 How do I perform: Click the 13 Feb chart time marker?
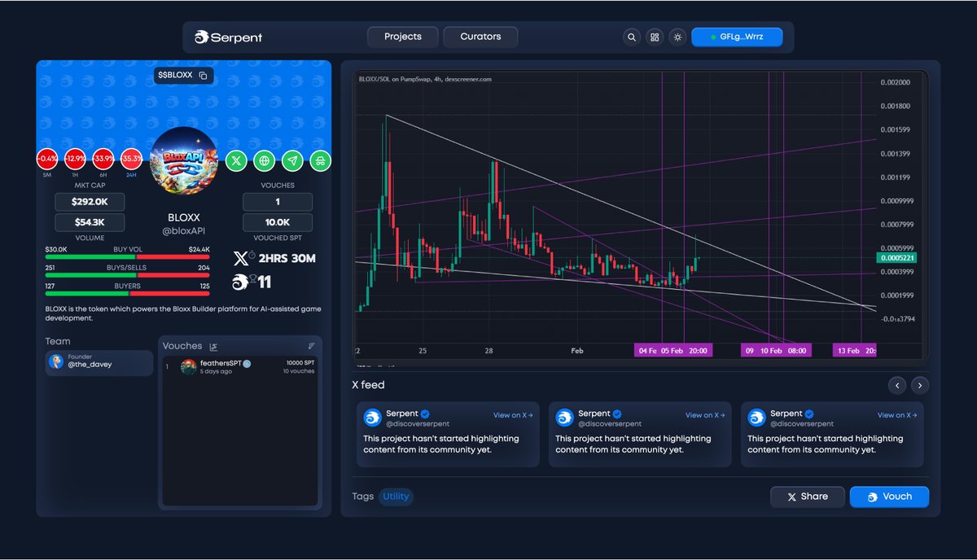click(x=855, y=351)
